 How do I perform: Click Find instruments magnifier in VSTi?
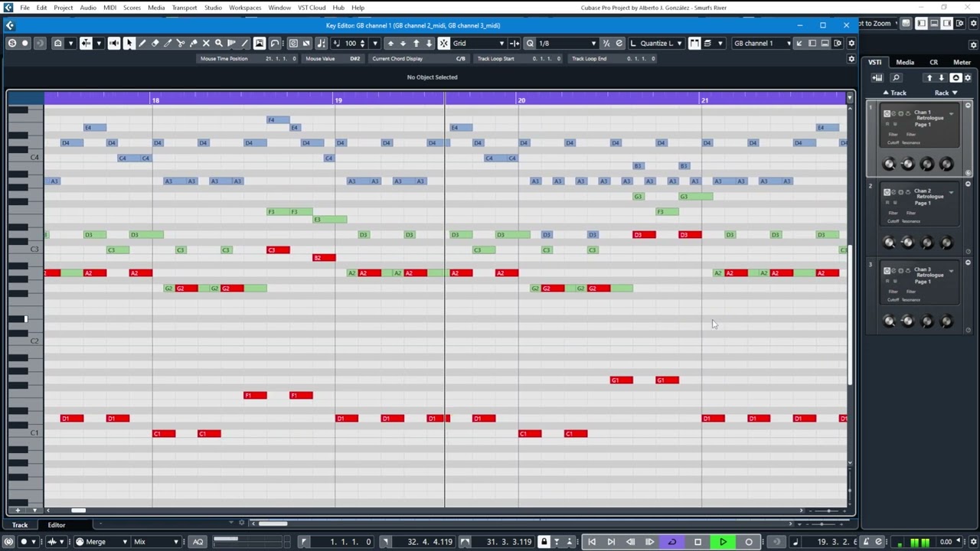(896, 78)
